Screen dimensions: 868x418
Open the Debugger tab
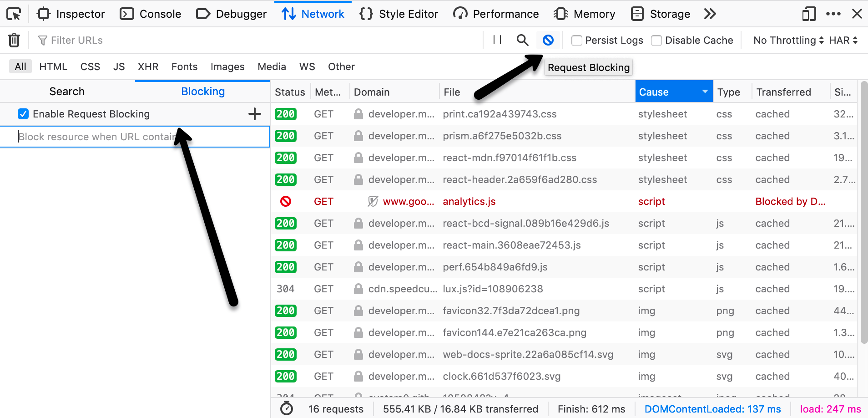(x=231, y=14)
